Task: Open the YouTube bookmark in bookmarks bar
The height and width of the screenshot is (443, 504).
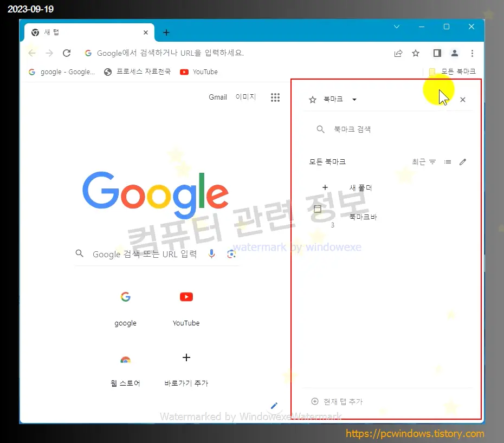Action: (x=199, y=72)
